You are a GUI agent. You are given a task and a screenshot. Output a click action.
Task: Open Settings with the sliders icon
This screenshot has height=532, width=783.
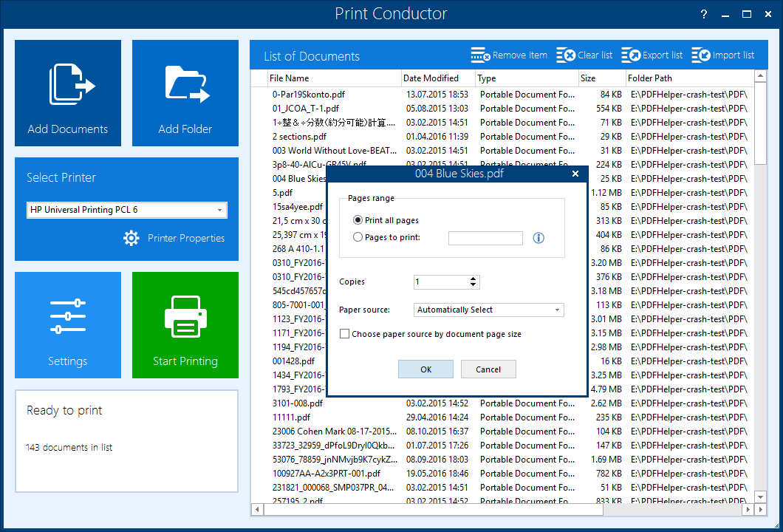(68, 317)
